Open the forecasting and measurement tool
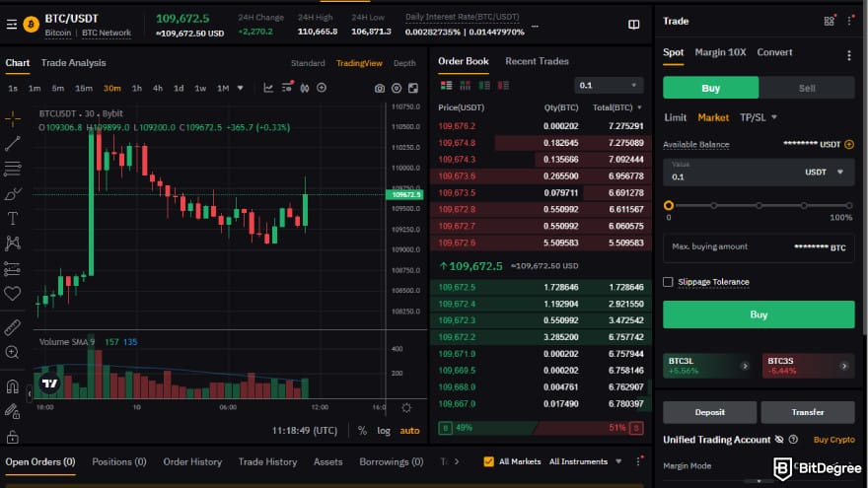Viewport: 868px width, 488px height. coord(12,268)
